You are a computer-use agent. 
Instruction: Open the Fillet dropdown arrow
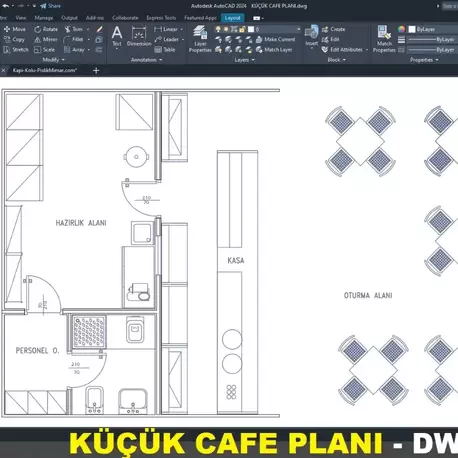point(89,40)
